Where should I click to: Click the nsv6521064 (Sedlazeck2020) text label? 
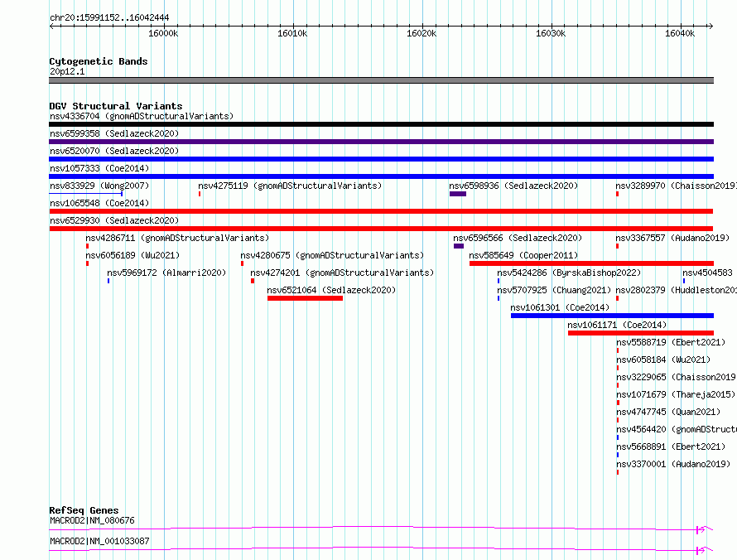331,290
